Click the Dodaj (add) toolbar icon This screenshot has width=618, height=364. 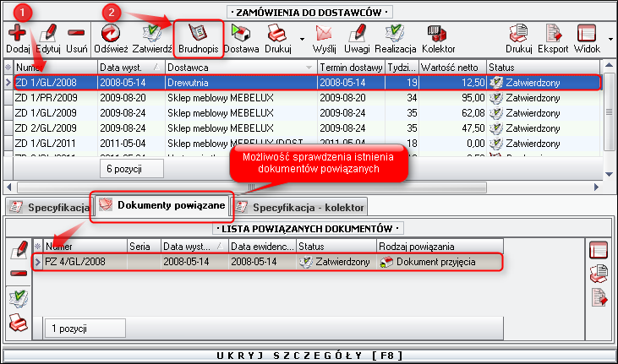click(16, 35)
